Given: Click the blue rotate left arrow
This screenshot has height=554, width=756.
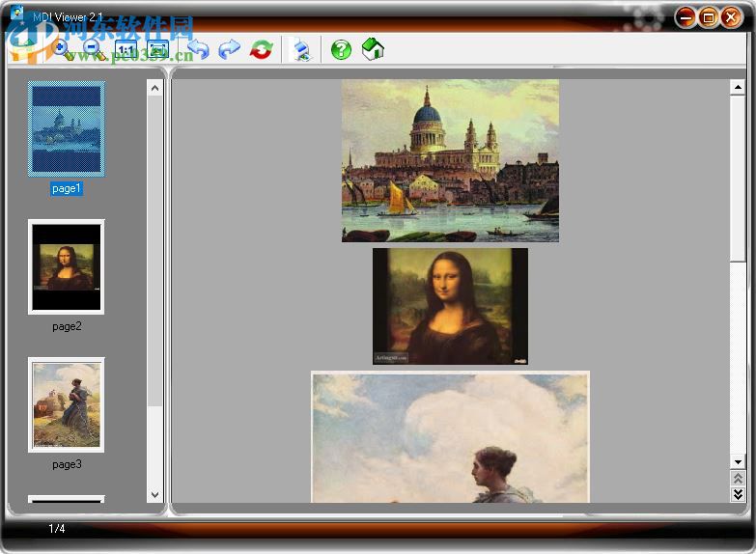Looking at the screenshot, I should click(x=198, y=49).
